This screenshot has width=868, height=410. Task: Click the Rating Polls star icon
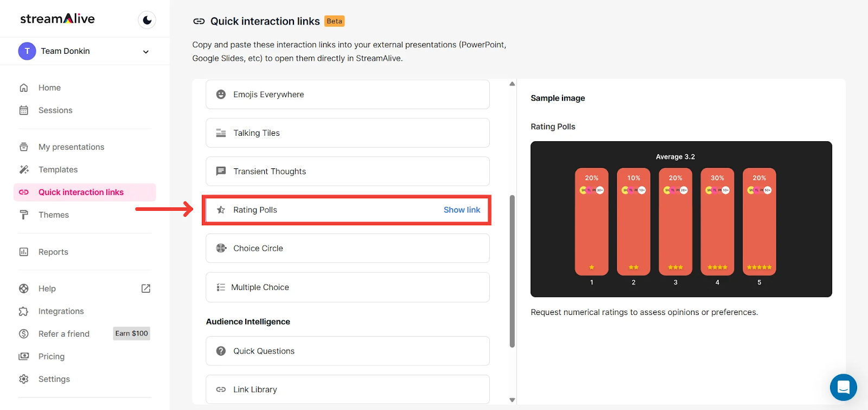point(221,210)
